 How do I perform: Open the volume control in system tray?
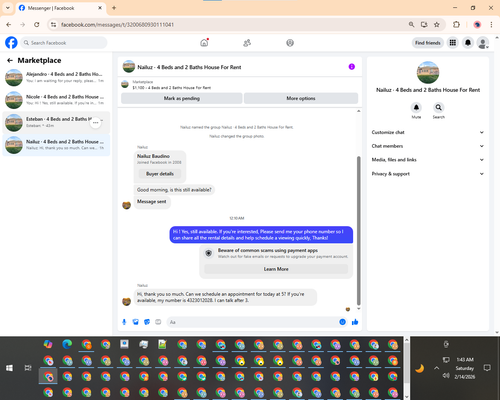click(x=446, y=376)
